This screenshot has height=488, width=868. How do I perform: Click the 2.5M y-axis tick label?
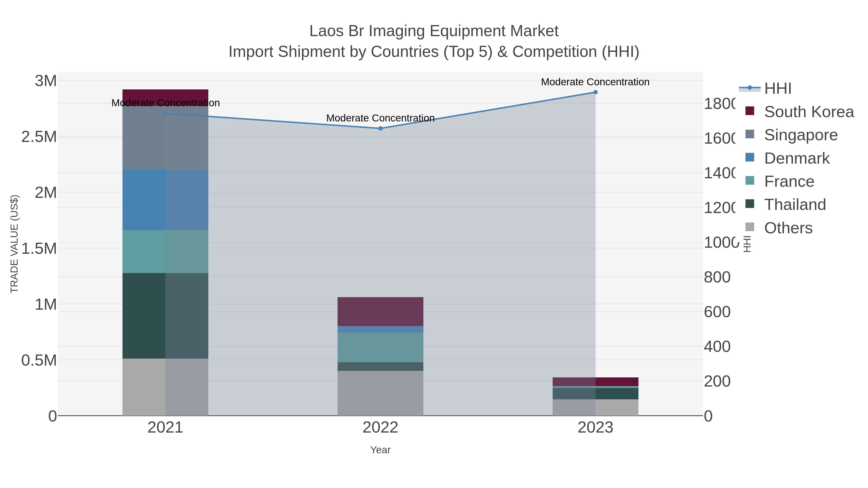pos(39,137)
